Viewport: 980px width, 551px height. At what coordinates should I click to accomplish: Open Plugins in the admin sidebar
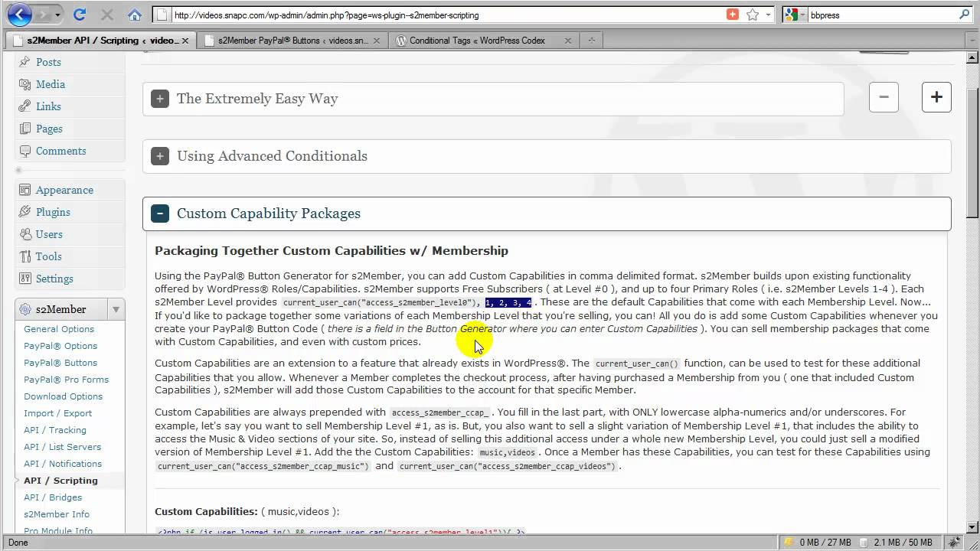click(53, 212)
